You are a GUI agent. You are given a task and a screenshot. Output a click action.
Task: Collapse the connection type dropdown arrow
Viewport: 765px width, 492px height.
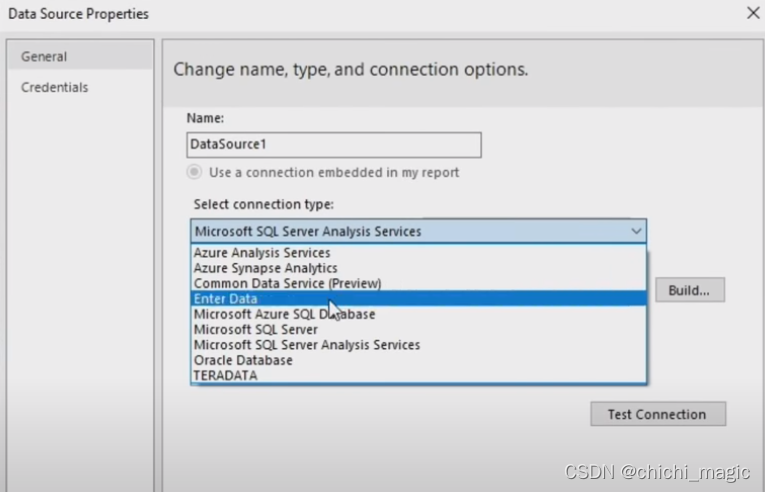coord(636,231)
